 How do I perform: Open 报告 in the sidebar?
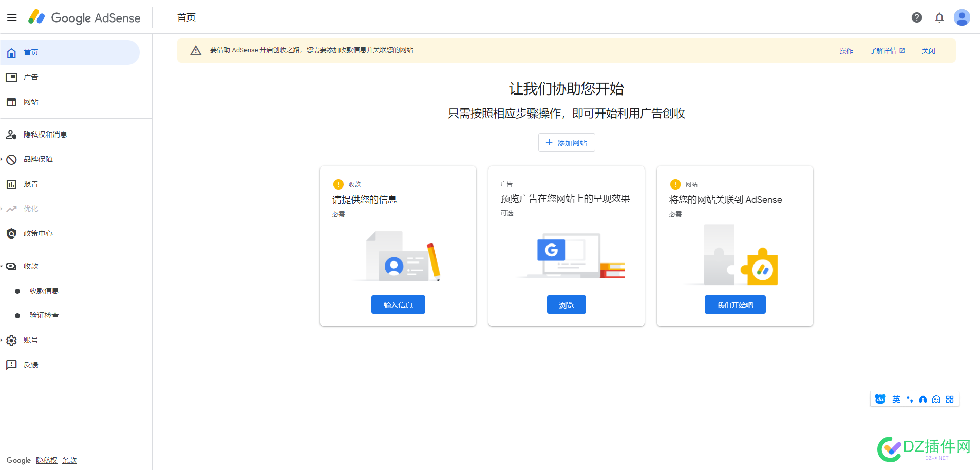70,184
